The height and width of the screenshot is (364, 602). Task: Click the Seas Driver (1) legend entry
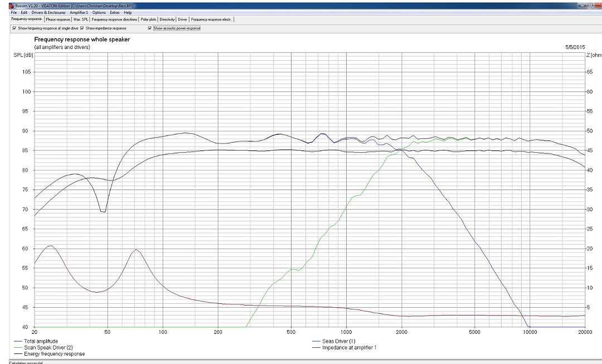[x=334, y=341]
